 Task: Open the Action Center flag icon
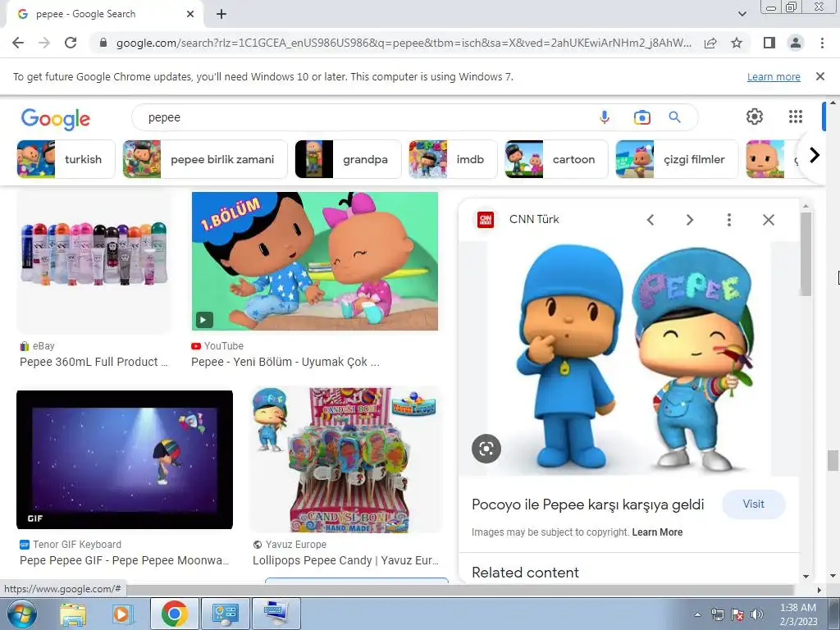[737, 614]
